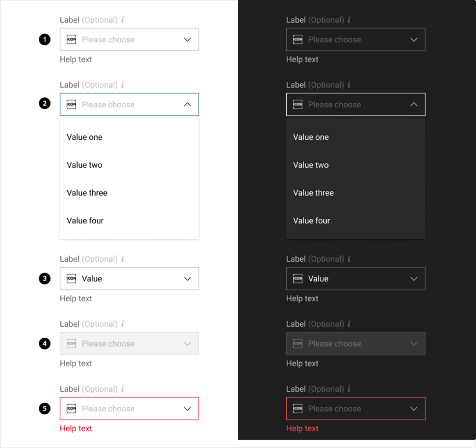Pick 'Value four' in the light dropdown list
Screen dimensions: 476x448
coord(85,221)
